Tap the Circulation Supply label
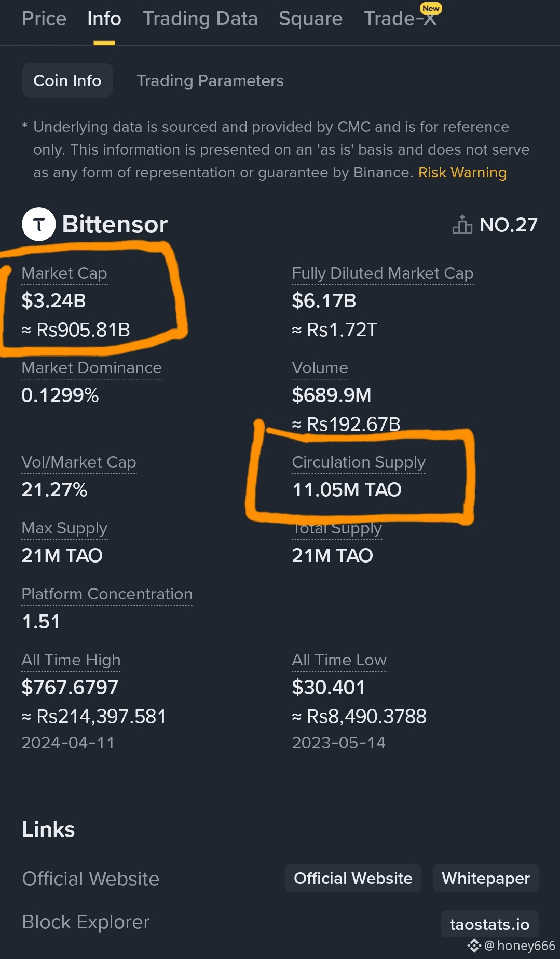The width and height of the screenshot is (560, 959). (359, 462)
